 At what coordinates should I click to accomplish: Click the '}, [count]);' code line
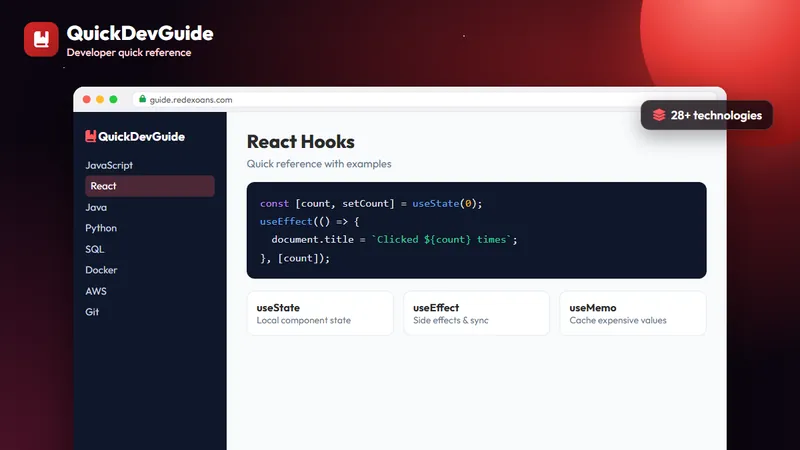(295, 258)
